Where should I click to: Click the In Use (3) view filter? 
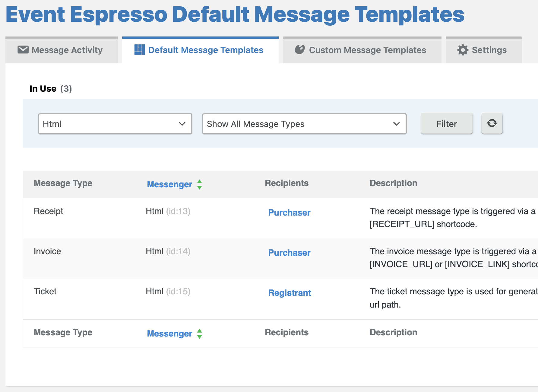tap(51, 89)
